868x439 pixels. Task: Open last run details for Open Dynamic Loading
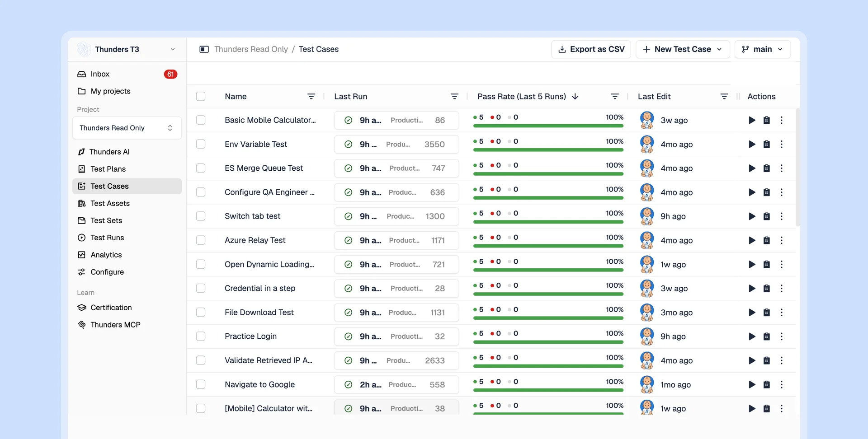point(396,264)
